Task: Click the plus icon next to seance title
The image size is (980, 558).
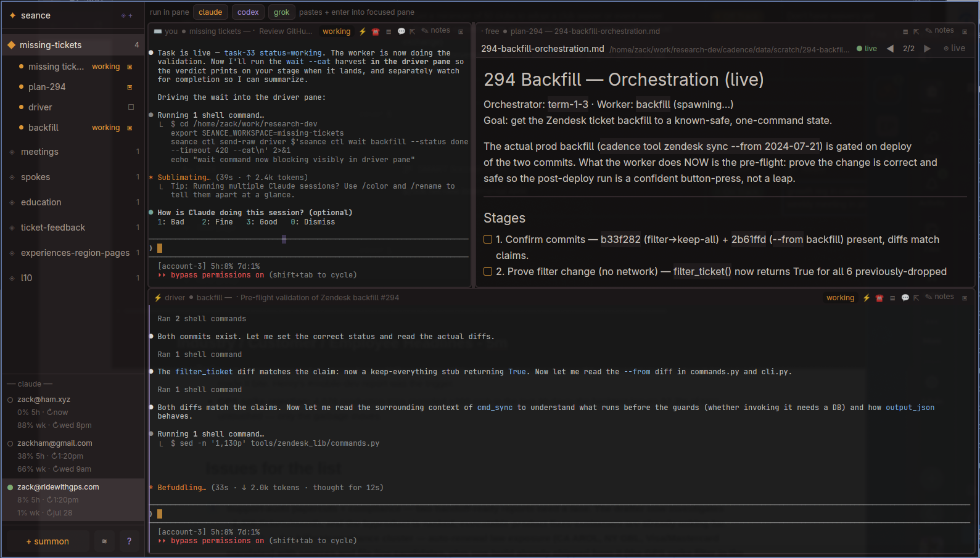Action: click(x=130, y=15)
